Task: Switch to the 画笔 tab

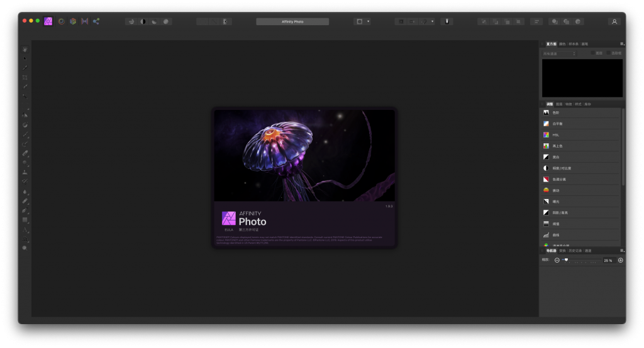Action: point(584,44)
